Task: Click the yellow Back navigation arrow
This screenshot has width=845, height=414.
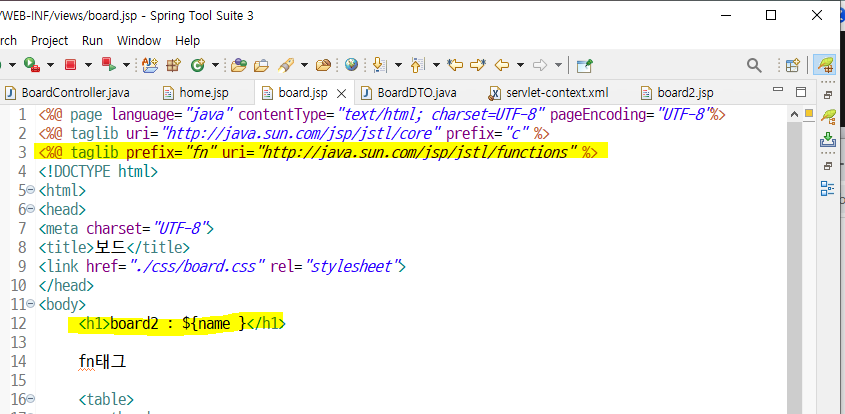Action: pos(502,65)
